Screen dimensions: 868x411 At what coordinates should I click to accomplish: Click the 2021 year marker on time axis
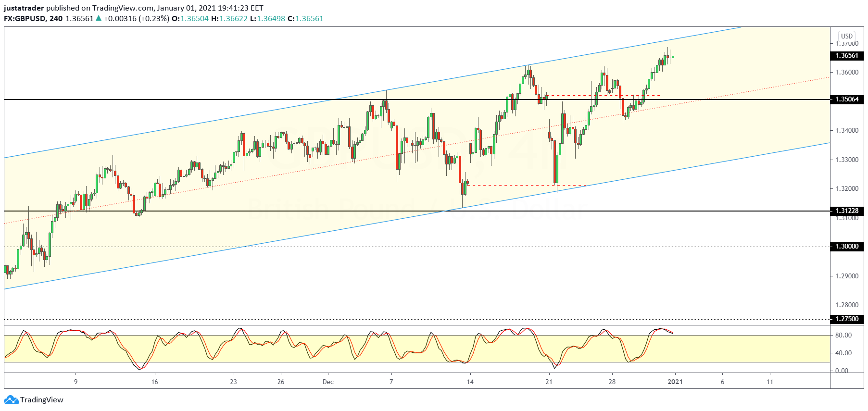tap(675, 382)
